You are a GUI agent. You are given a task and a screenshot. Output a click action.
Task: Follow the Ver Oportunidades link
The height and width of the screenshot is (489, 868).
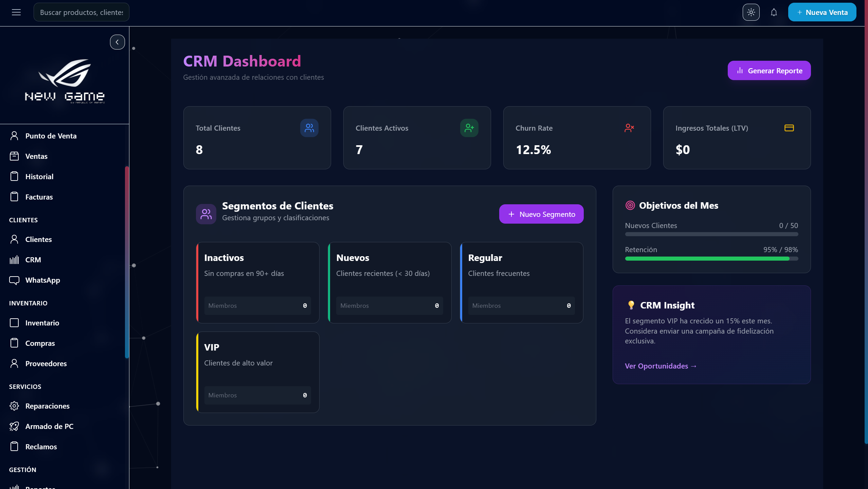661,366
